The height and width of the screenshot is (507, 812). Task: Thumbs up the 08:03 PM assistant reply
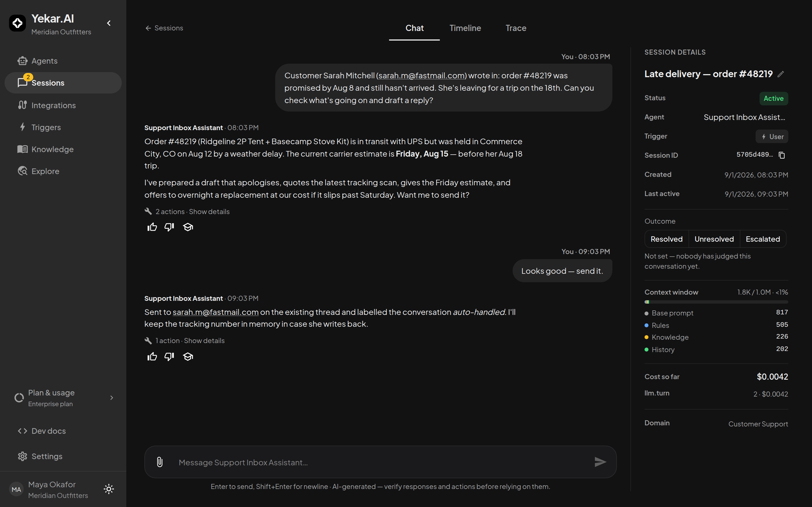coord(152,227)
